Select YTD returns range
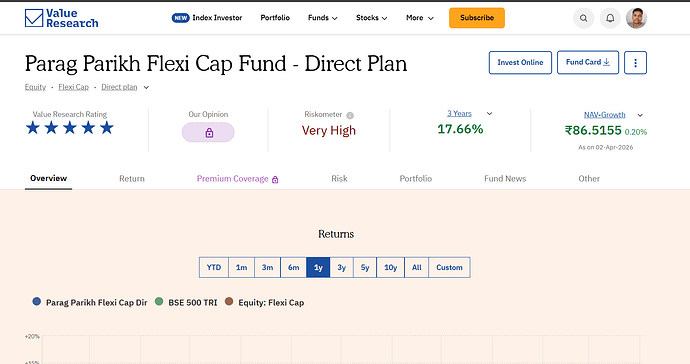Image resolution: width=690 pixels, height=364 pixels. coord(214,268)
